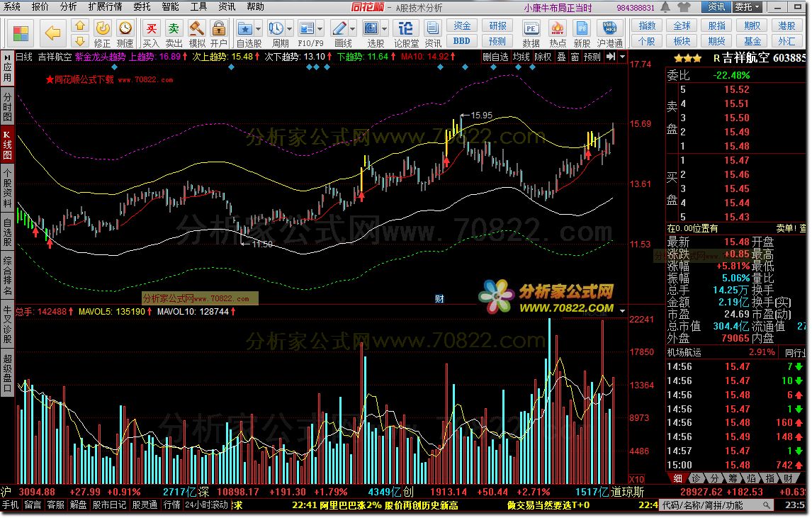Click the 资讯 document icon in toolbar
This screenshot has width=812, height=518.
pyautogui.click(x=433, y=28)
